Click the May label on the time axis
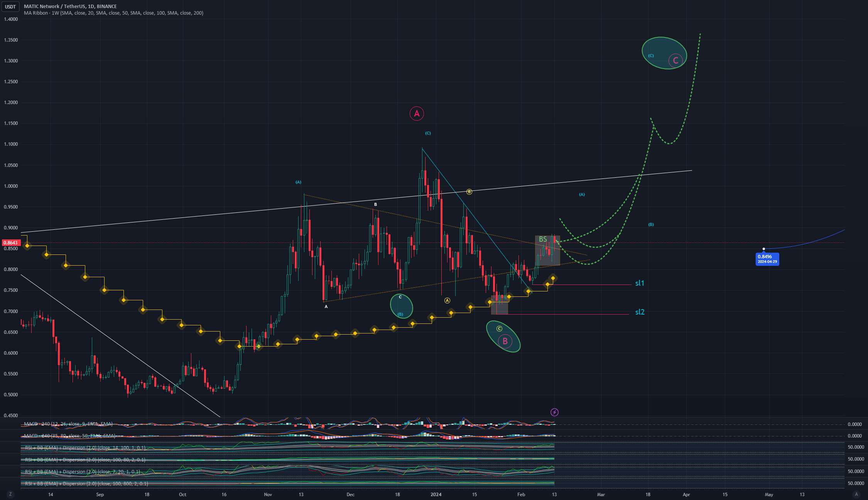 pos(769,495)
